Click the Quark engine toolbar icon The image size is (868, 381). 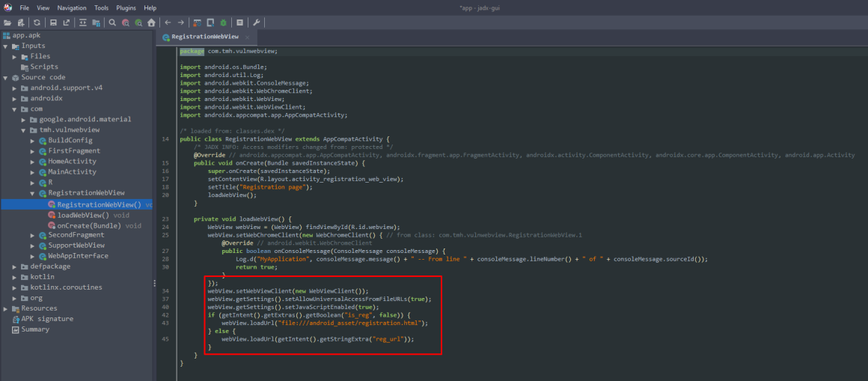210,22
